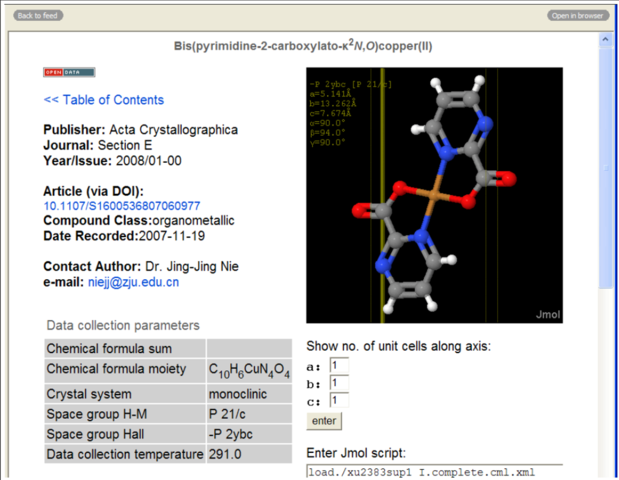Select the Publisher: Acta Crystallographica text

[141, 129]
